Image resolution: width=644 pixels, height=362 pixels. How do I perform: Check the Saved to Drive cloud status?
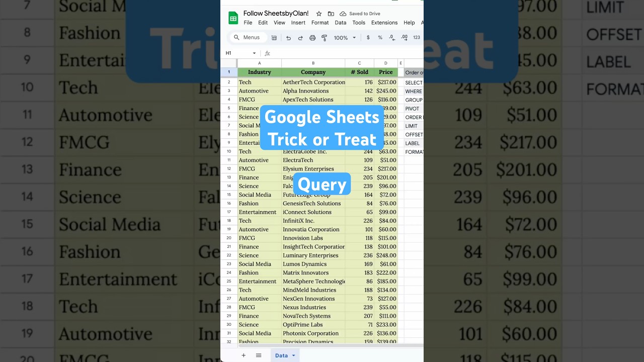pos(360,14)
